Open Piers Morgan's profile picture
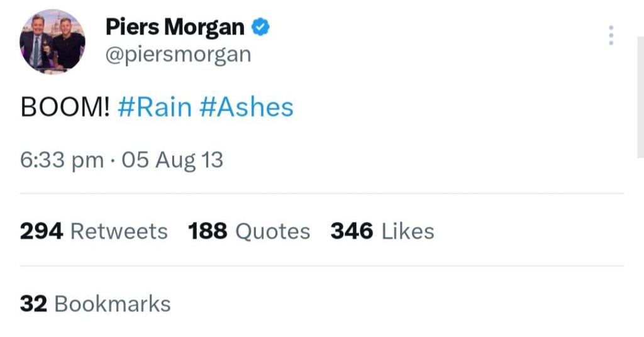 (x=52, y=42)
